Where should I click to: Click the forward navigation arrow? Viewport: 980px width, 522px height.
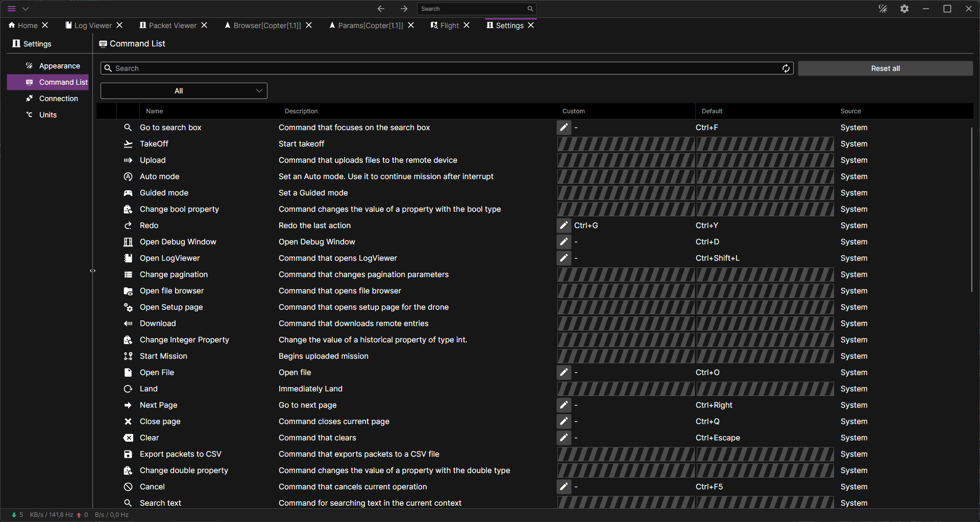point(404,9)
